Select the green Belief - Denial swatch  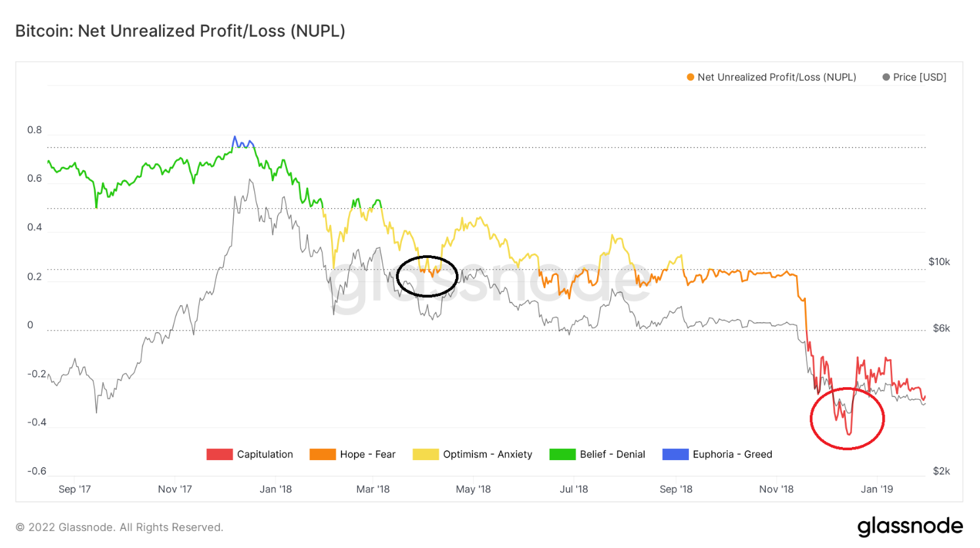[562, 454]
